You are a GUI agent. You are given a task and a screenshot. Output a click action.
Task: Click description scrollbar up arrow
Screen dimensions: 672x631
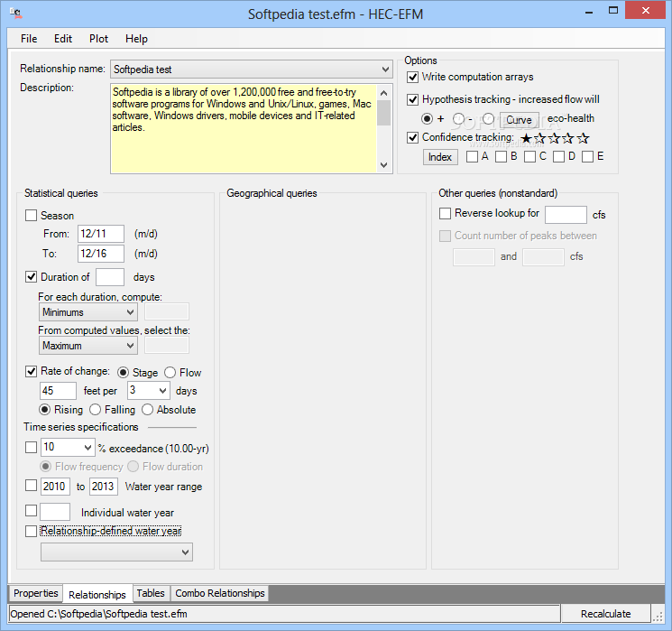coord(383,93)
